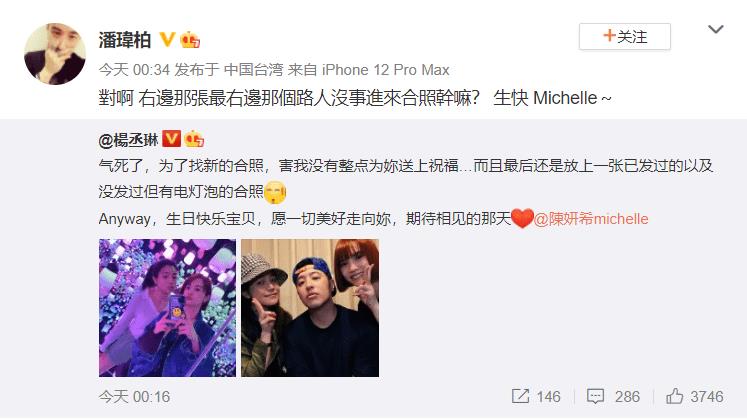Click the crown icon beside 楊丞琳
The width and height of the screenshot is (747, 420).
coord(194,139)
